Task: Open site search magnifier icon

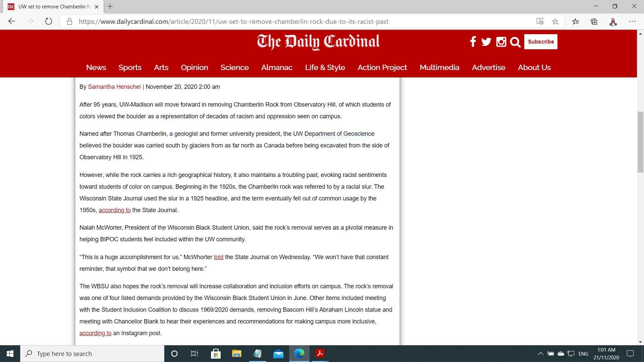Action: [x=515, y=42]
